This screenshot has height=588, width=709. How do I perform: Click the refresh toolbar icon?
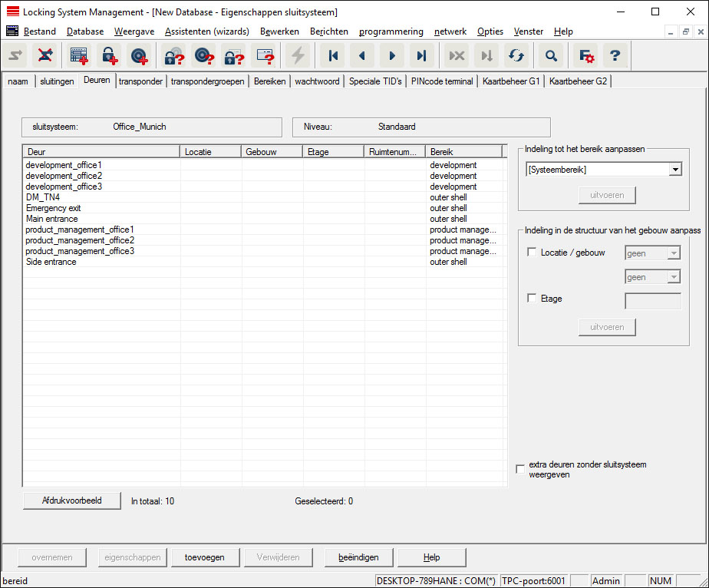point(515,55)
